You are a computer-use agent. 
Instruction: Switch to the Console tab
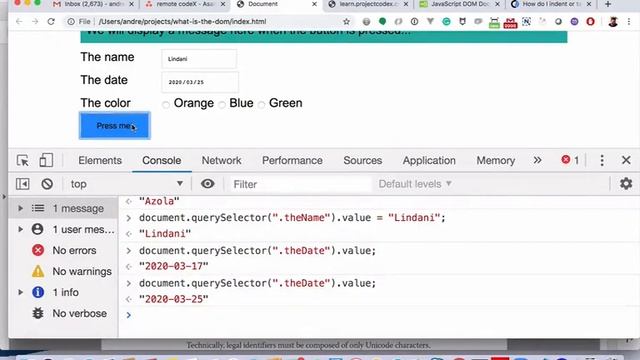coord(162,160)
